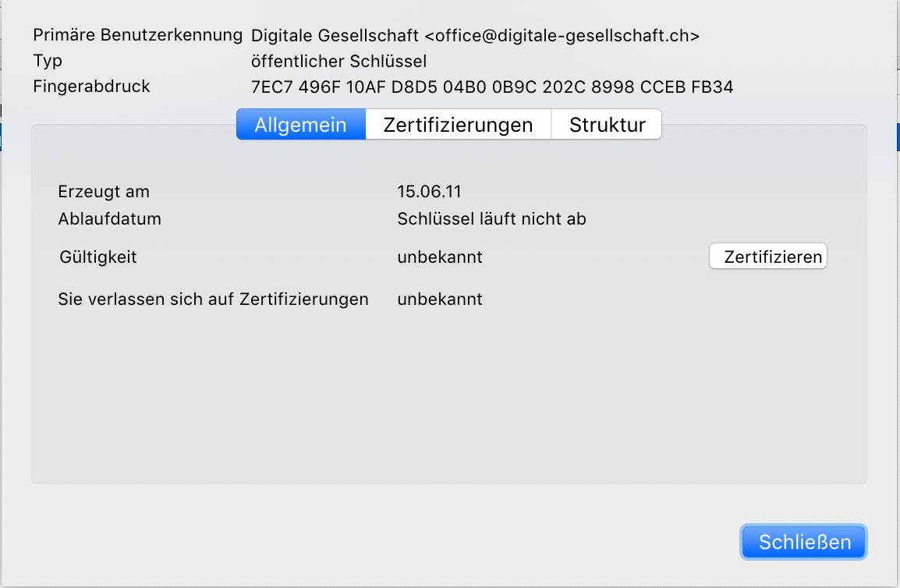This screenshot has height=588, width=900.
Task: Open the Zertifizierungen tab
Action: click(x=458, y=124)
